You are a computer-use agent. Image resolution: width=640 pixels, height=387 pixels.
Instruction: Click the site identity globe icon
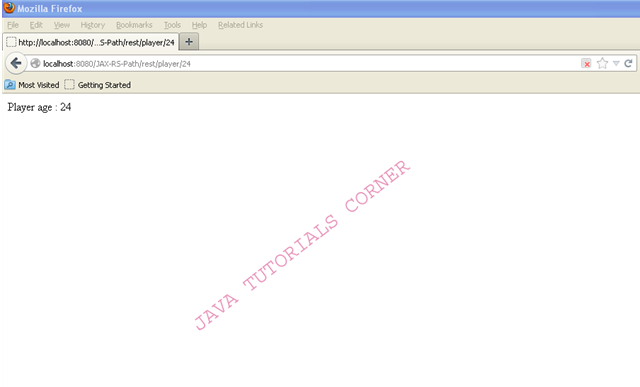pos(36,63)
